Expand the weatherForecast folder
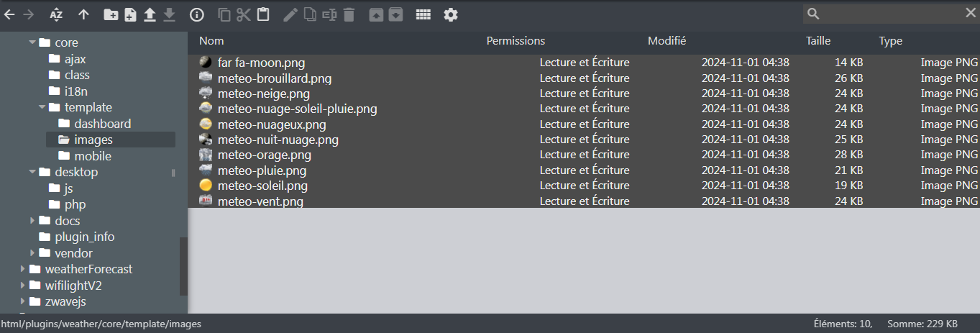 [x=23, y=269]
